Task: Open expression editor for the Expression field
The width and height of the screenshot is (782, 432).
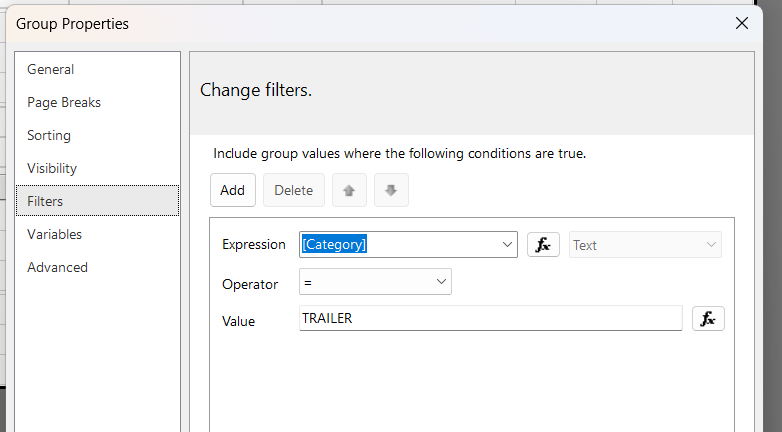Action: pos(543,244)
